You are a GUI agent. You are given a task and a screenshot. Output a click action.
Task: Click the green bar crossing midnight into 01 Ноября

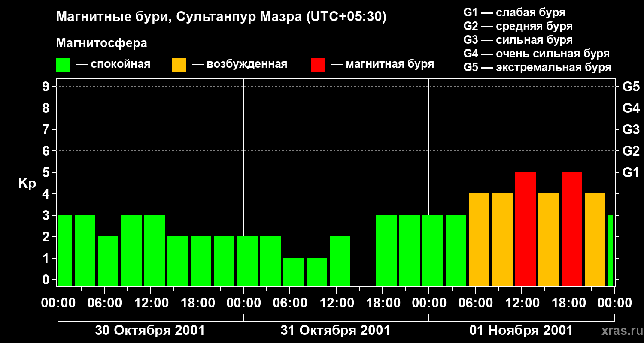tap(433, 250)
